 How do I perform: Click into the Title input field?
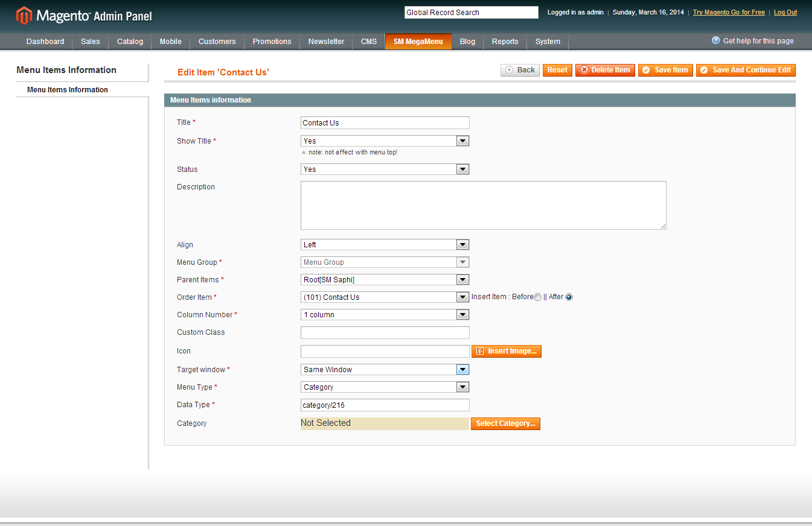(x=385, y=122)
